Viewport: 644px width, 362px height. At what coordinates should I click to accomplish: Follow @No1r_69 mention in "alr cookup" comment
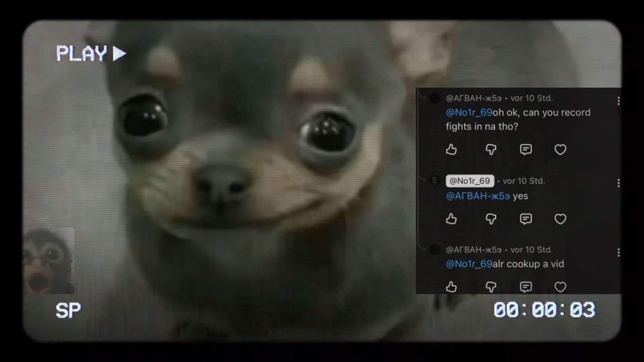469,264
